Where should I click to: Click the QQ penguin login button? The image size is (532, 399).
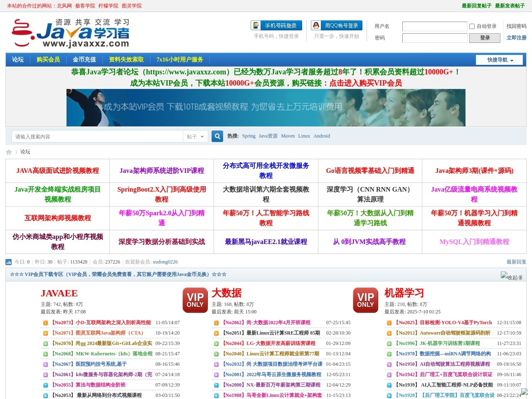coord(337,25)
